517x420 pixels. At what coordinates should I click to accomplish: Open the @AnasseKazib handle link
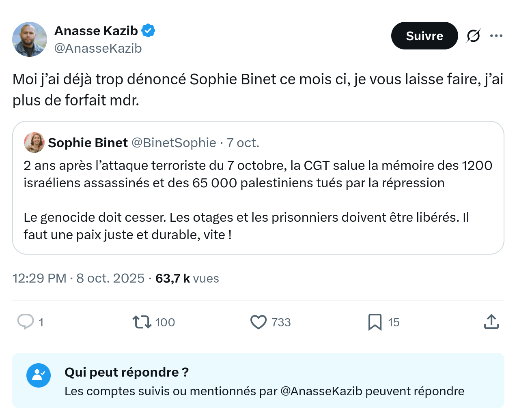[x=98, y=48]
